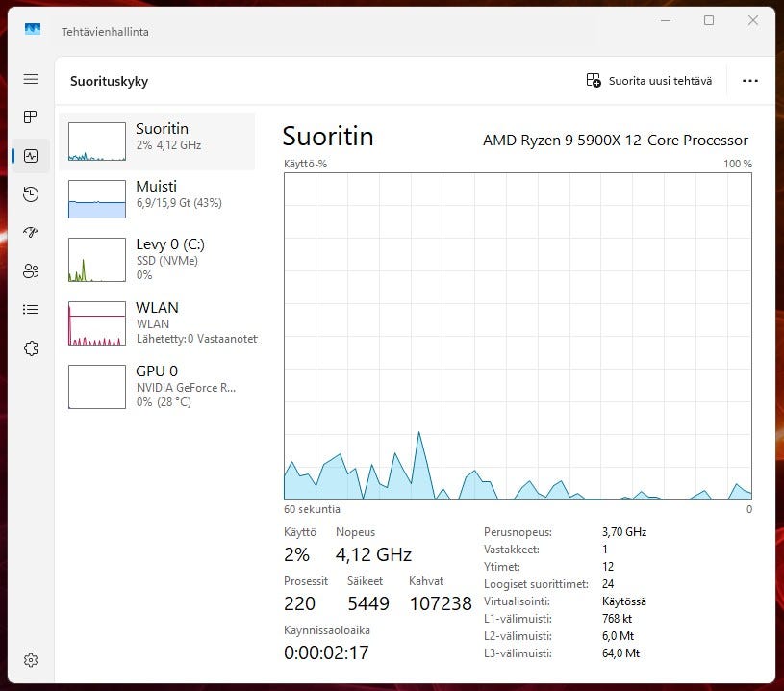Select the GPU 0 performance item
Screen dimensions: 784x691
157,386
